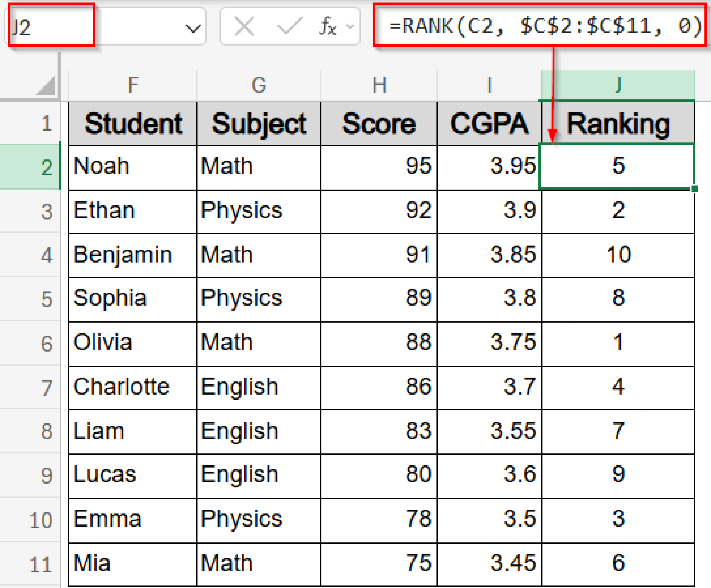Click the Ranking column header cell

tap(618, 124)
